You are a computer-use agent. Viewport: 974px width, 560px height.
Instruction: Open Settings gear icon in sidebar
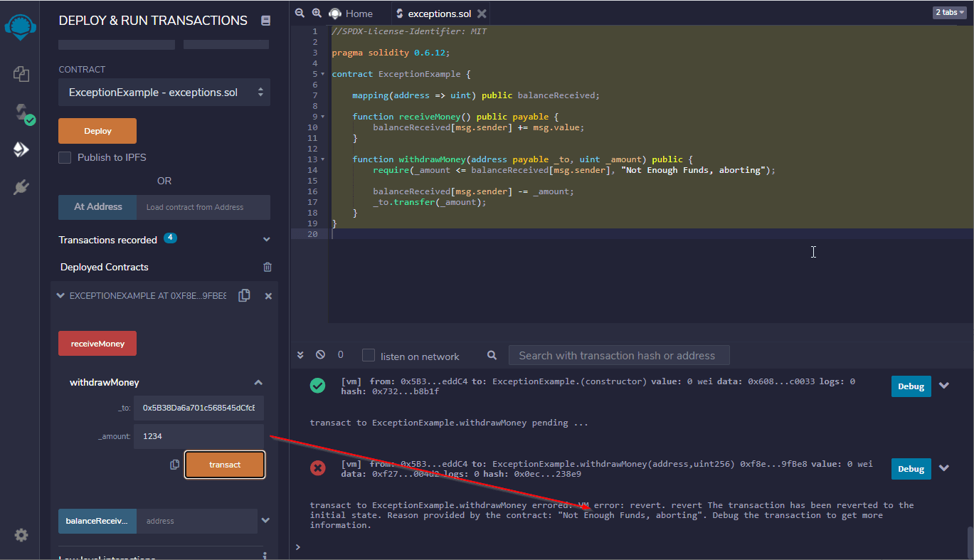pyautogui.click(x=21, y=535)
